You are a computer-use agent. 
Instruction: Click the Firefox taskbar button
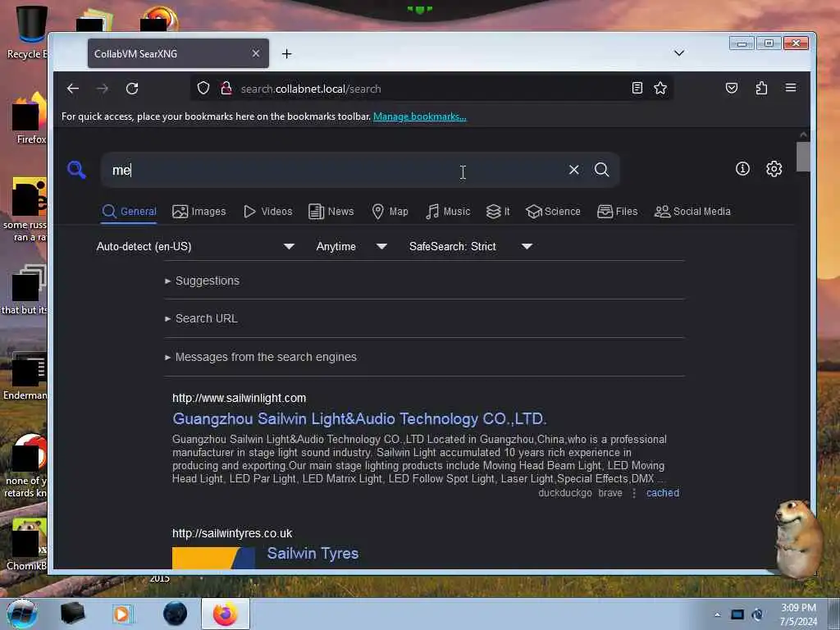tap(225, 614)
